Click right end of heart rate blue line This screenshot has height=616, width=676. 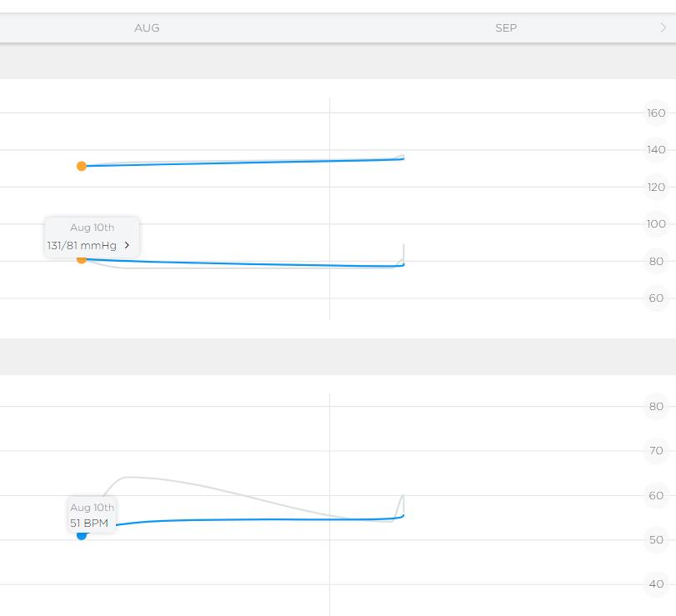[403, 516]
